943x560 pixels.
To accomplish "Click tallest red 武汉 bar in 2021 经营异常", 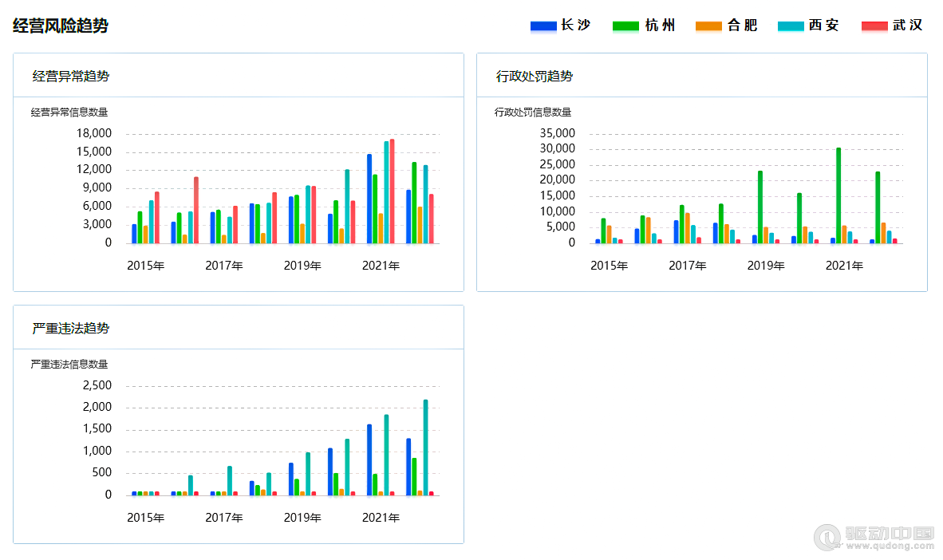I will point(392,191).
